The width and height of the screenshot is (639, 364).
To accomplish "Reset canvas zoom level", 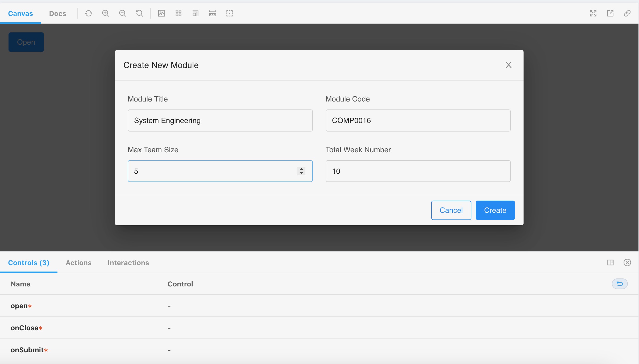I will point(140,13).
